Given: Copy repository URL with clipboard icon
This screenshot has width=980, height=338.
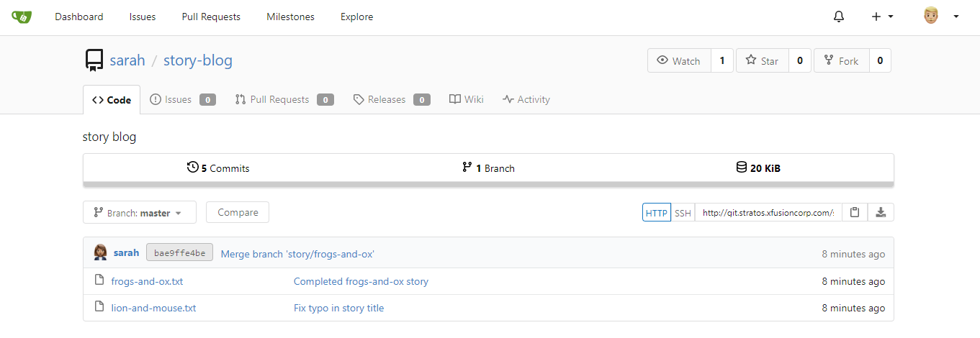Looking at the screenshot, I should [855, 212].
